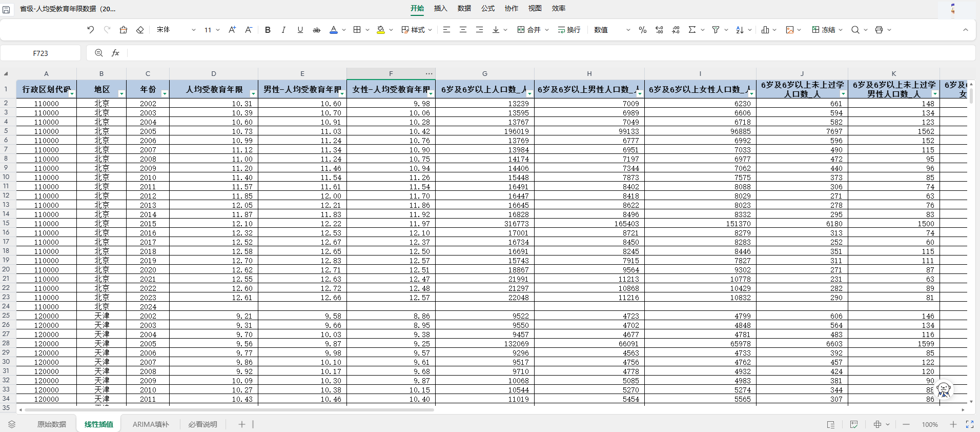The width and height of the screenshot is (980, 432).
Task: Decrease the font size
Action: tap(249, 30)
